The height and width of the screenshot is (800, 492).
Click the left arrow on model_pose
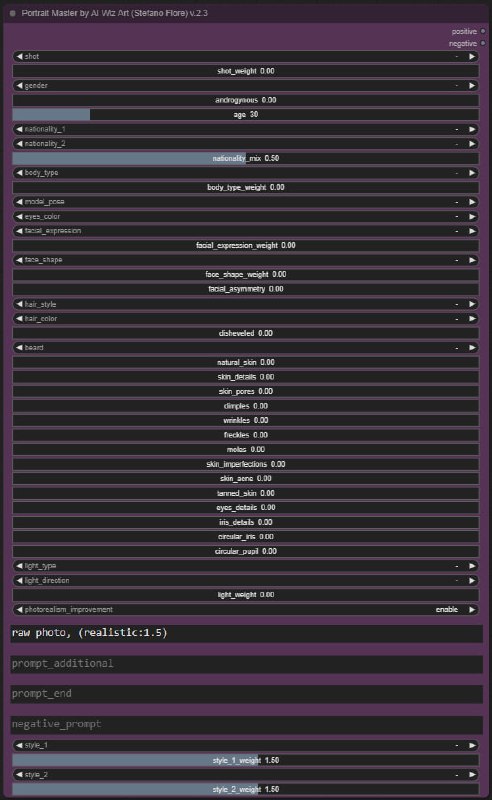point(19,202)
